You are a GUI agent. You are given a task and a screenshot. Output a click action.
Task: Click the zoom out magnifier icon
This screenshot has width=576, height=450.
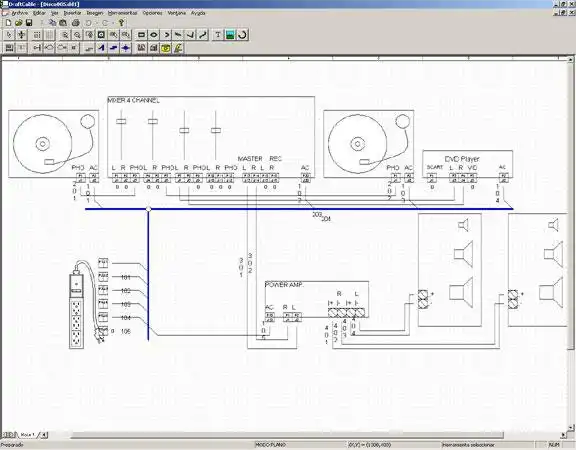(x=77, y=35)
